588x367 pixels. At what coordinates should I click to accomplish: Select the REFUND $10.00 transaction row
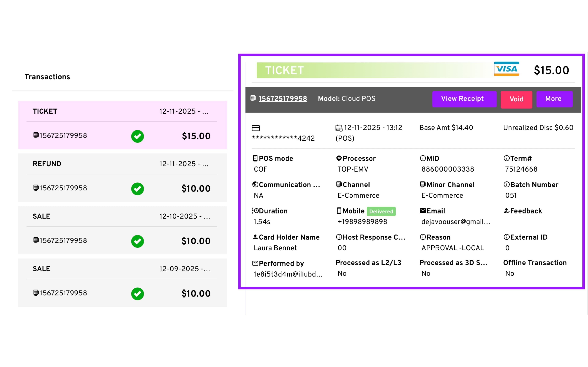[123, 177]
